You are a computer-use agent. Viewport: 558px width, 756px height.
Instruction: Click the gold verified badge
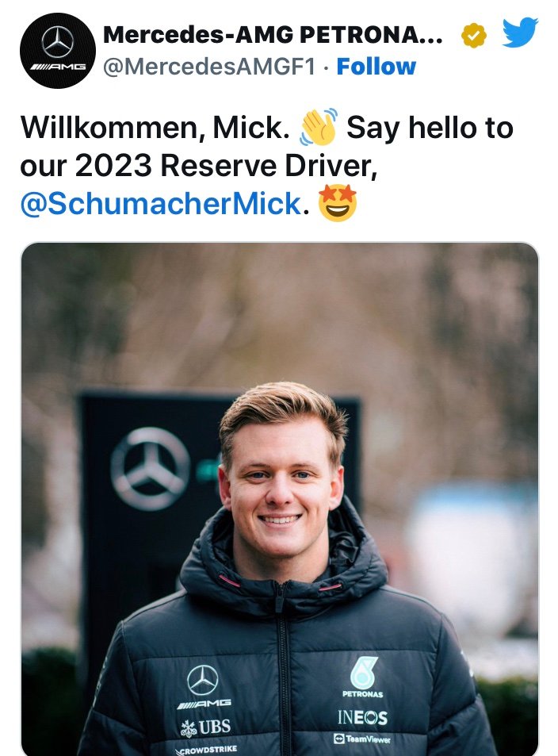pos(474,35)
